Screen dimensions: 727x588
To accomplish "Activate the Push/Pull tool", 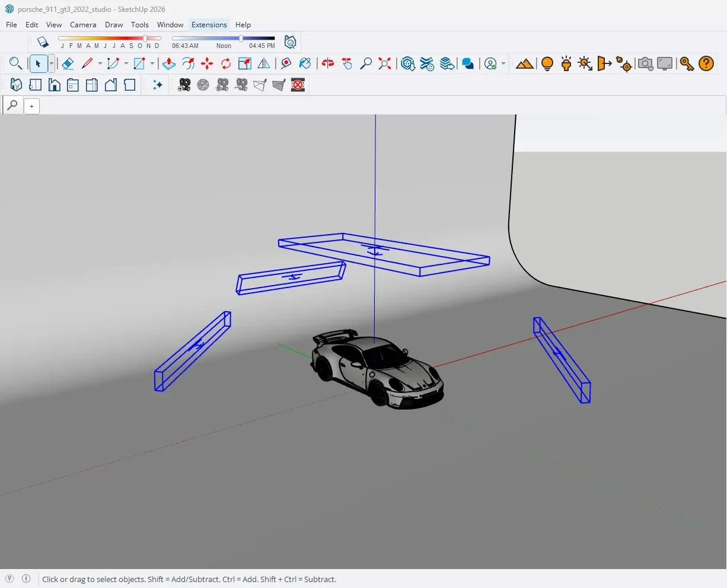I will [x=169, y=63].
